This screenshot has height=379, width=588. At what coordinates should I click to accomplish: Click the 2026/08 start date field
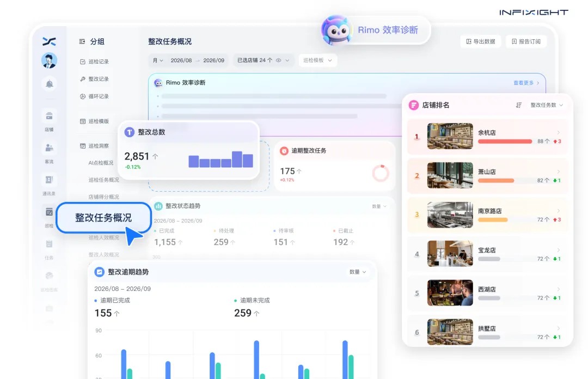click(181, 60)
